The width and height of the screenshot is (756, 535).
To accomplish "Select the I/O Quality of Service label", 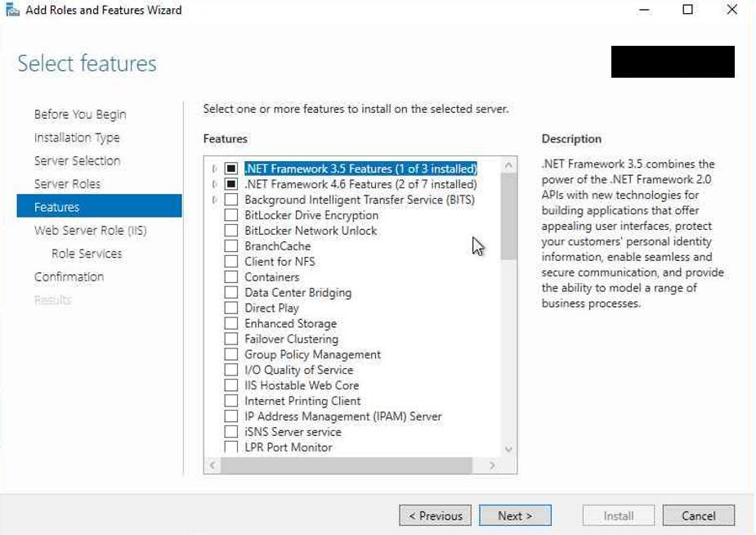I will click(299, 370).
